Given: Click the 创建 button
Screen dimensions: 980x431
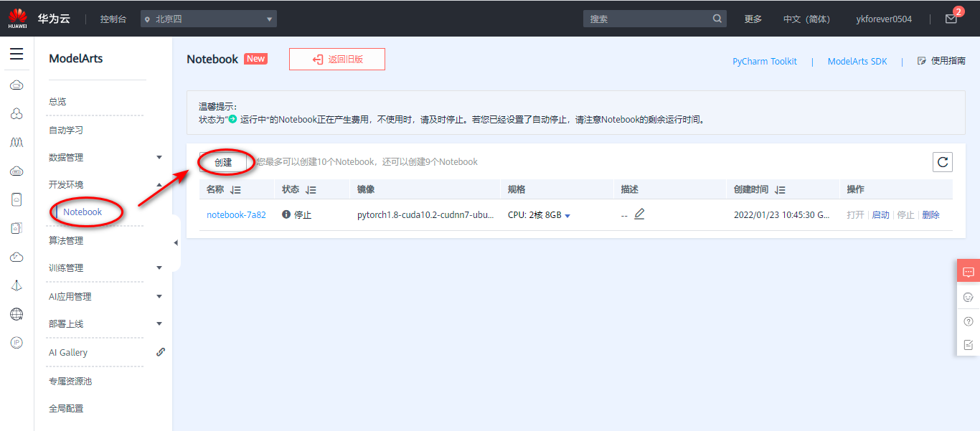Looking at the screenshot, I should click(x=223, y=162).
